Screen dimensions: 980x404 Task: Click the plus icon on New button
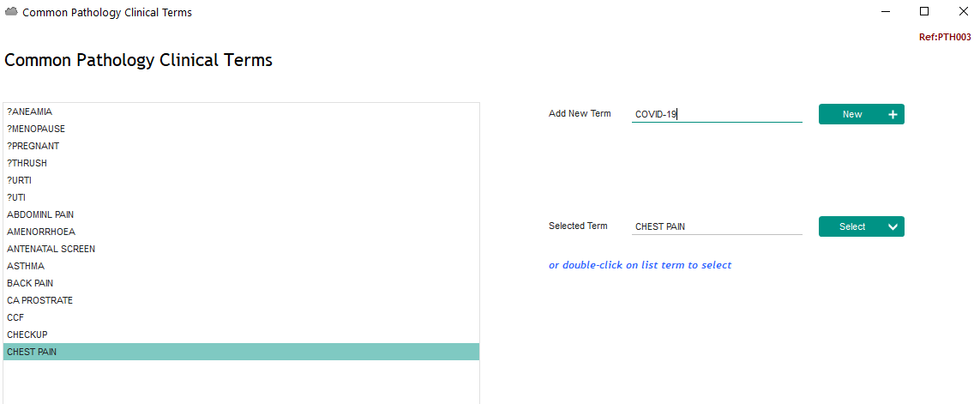coord(893,114)
